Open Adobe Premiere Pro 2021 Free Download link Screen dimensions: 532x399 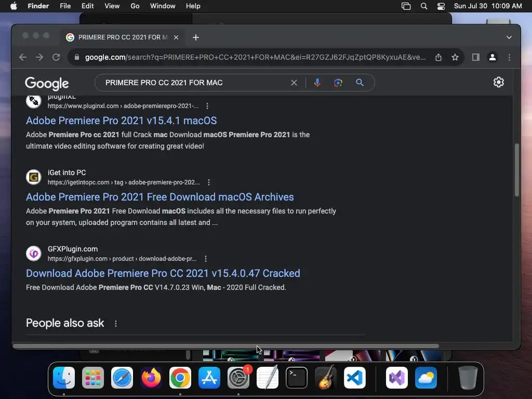pyautogui.click(x=160, y=197)
